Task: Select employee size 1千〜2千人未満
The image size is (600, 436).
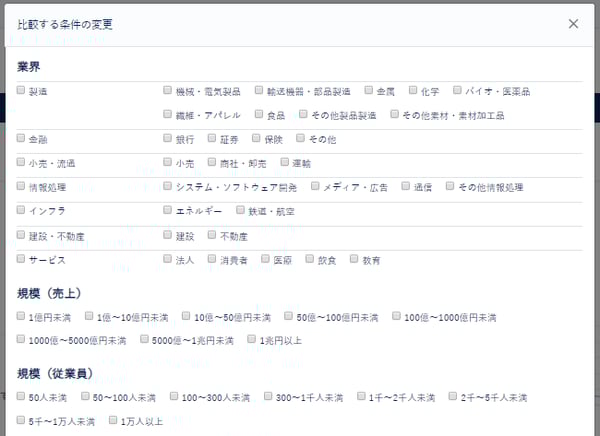Action: (x=361, y=396)
